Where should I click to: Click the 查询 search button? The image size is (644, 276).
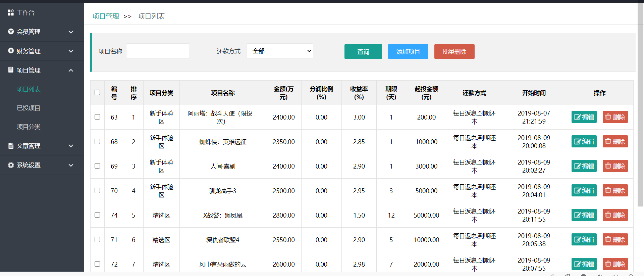click(363, 51)
